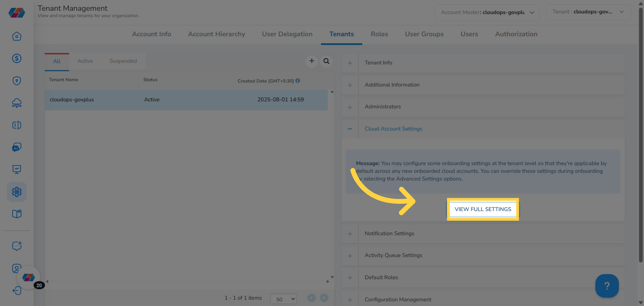This screenshot has height=306, width=644.
Task: Open the documentation book icon
Action: pos(17,214)
